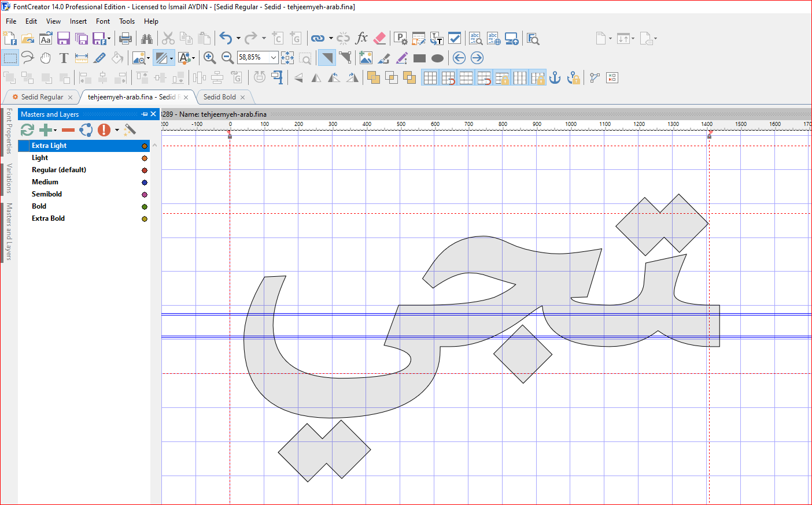Click the Refresh masters icon
This screenshot has height=505, width=812.
point(27,130)
